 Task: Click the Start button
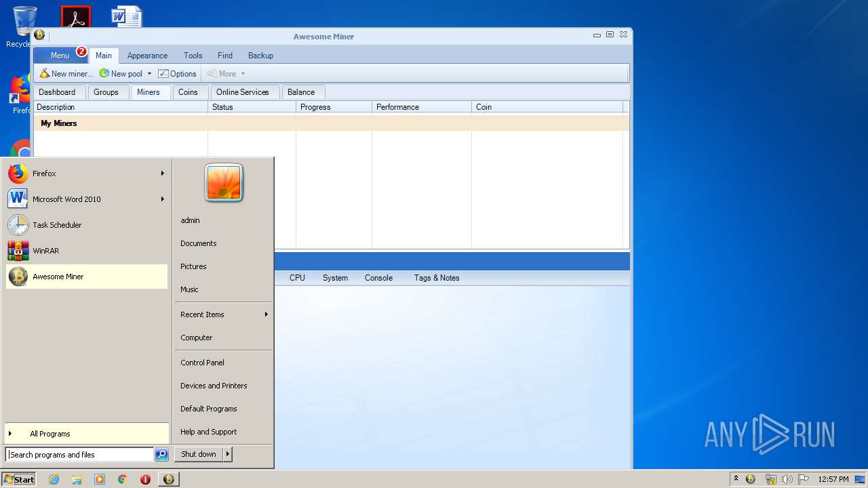[x=19, y=479]
